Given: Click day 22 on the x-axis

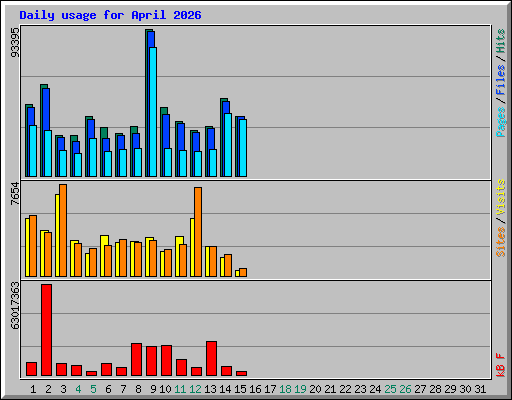Looking at the screenshot, I should (x=345, y=389).
